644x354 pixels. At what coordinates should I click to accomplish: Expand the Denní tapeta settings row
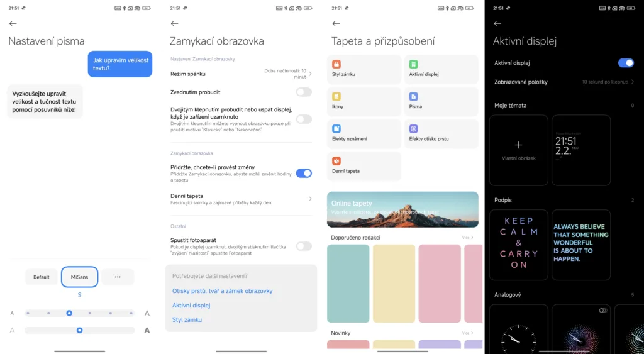click(241, 199)
